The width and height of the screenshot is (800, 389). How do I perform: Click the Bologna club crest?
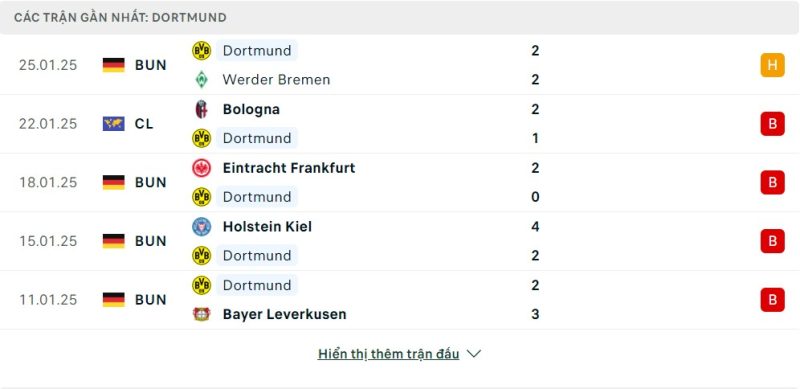click(202, 109)
